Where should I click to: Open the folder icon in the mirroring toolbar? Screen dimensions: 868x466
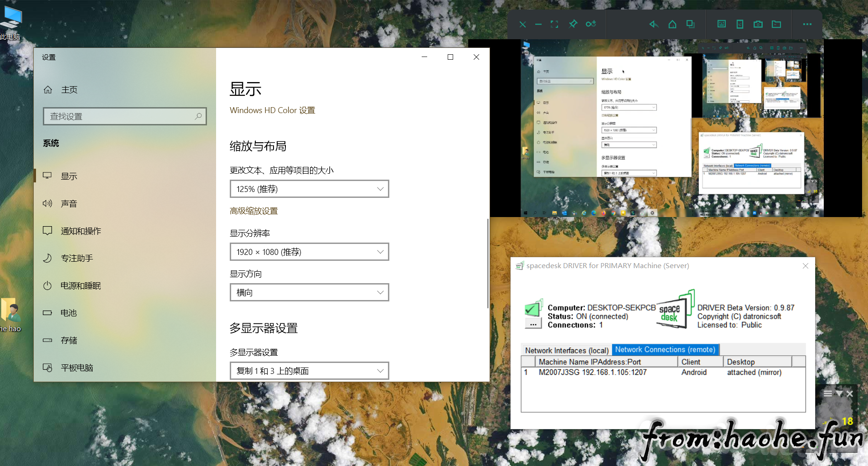776,24
